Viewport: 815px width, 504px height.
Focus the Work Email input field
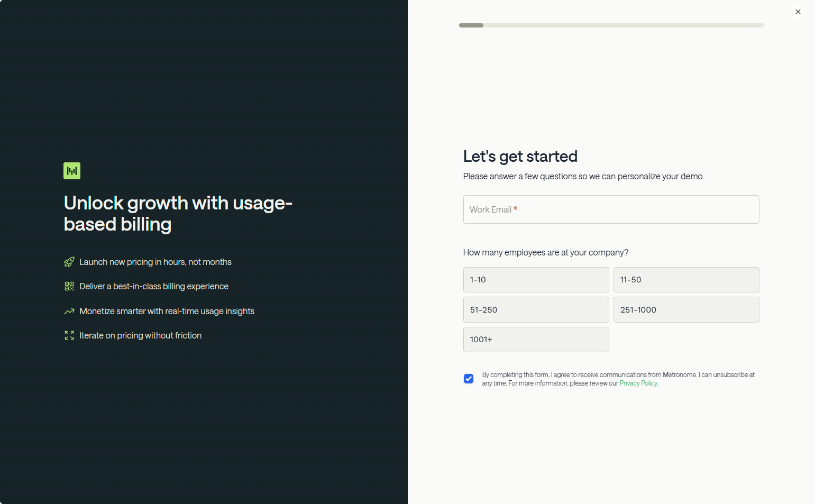pos(611,209)
